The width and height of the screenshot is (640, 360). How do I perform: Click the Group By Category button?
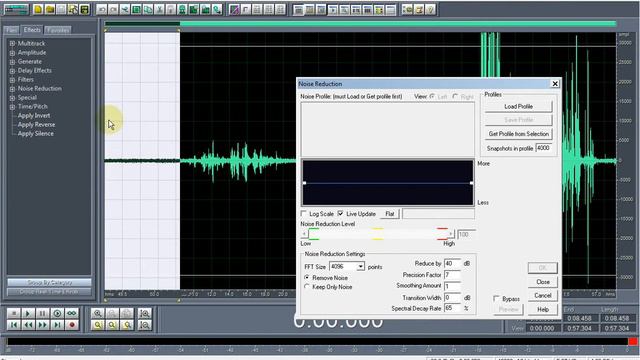click(49, 282)
